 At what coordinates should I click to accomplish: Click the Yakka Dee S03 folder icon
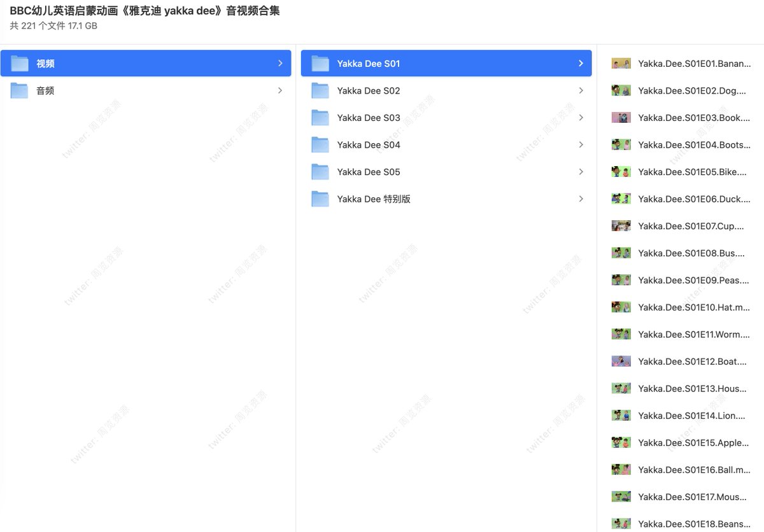[x=320, y=118]
